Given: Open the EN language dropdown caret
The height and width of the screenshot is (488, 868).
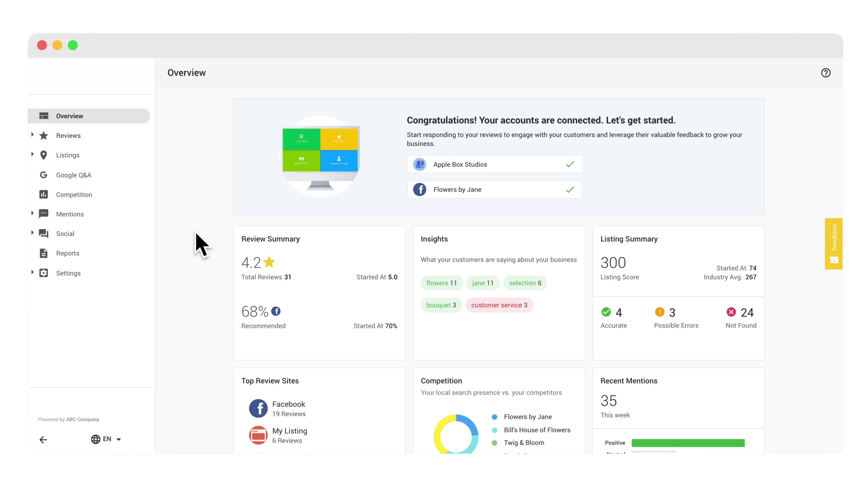Looking at the screenshot, I should tap(118, 440).
